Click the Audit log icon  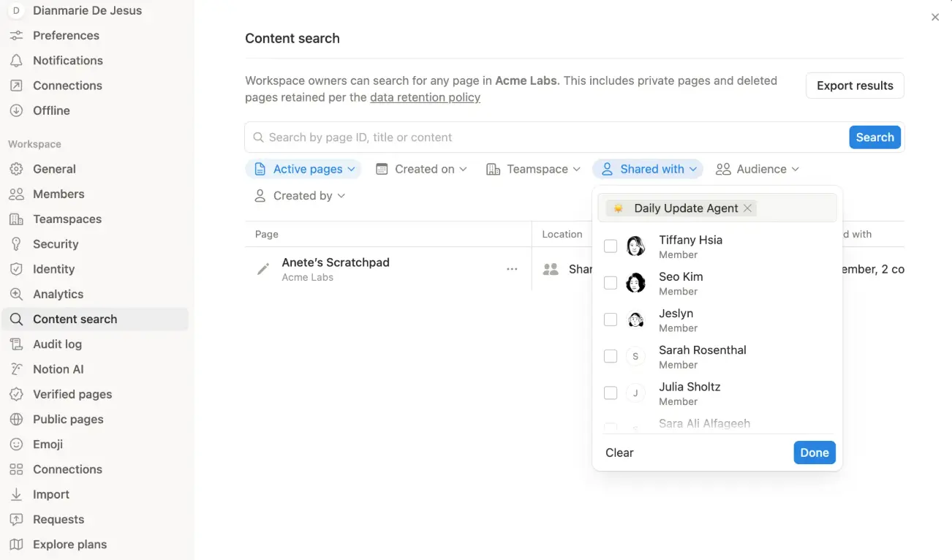point(16,344)
